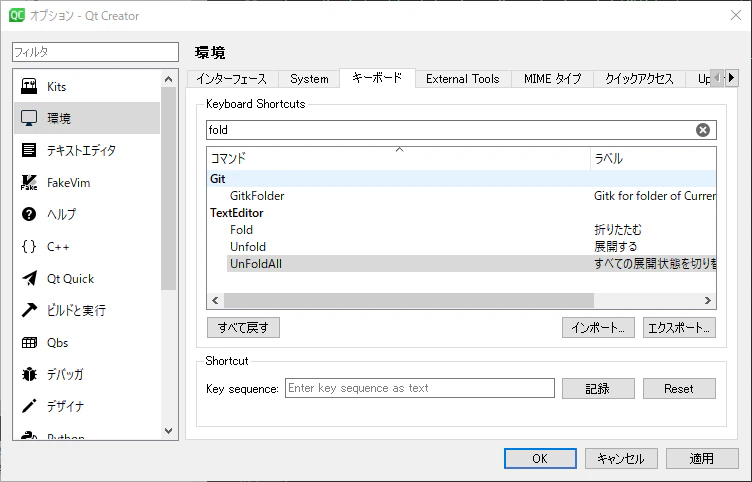Select the C++ curly braces icon

tap(29, 247)
